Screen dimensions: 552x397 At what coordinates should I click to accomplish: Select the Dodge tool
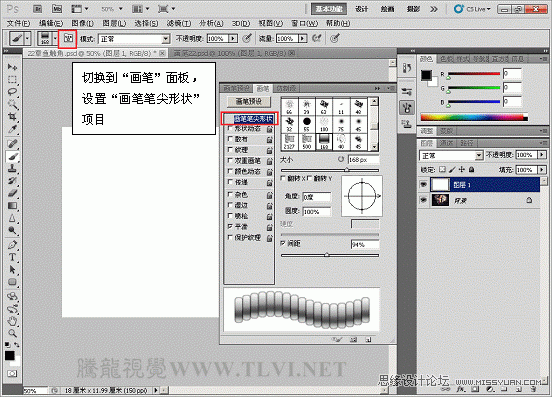tap(12, 231)
